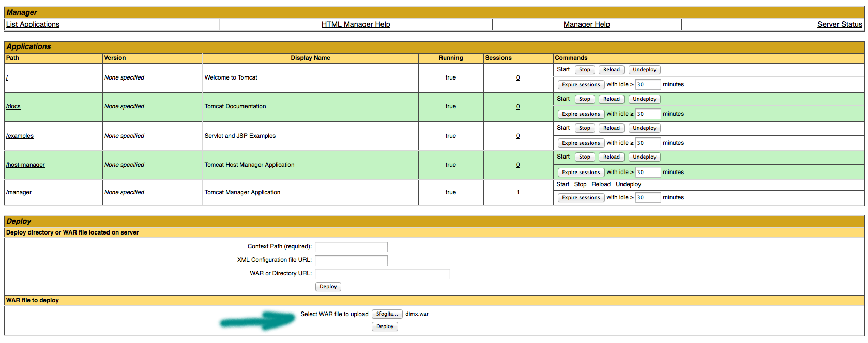Open the root "/" application path link
The image size is (868, 343).
tap(7, 77)
